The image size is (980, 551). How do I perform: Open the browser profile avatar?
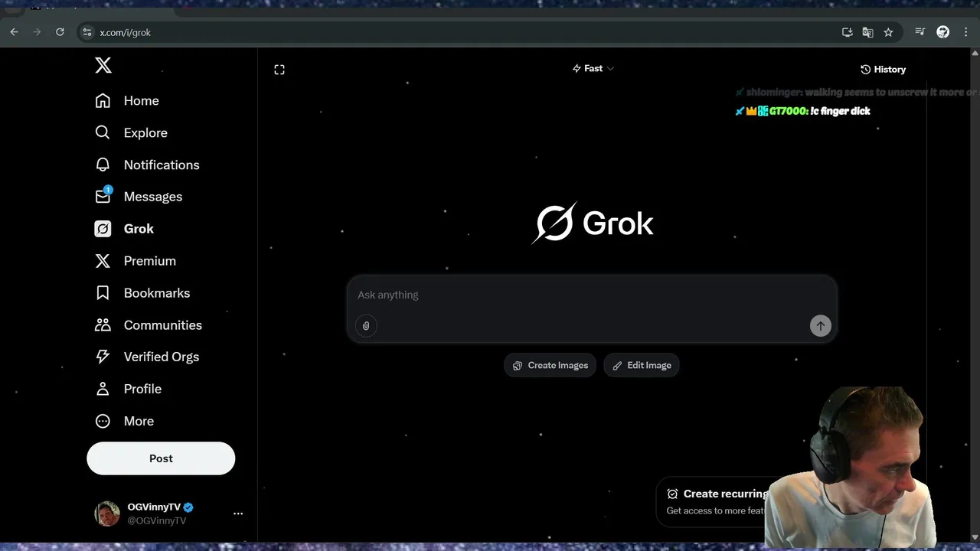point(943,32)
